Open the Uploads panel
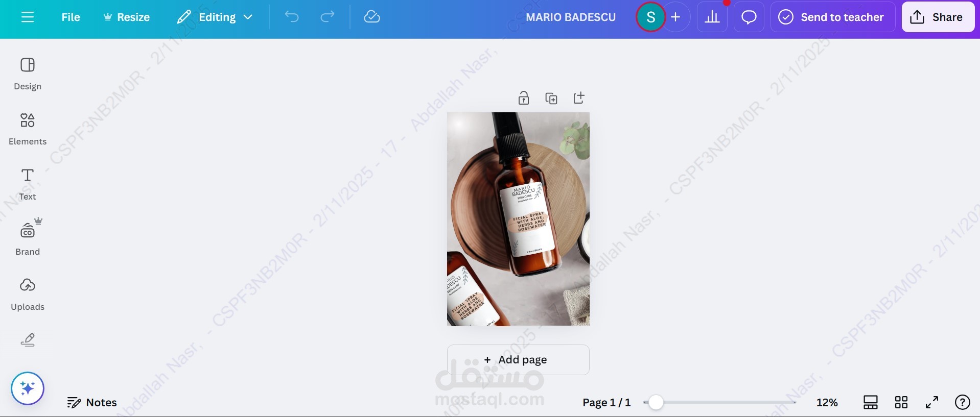The width and height of the screenshot is (980, 417). (x=28, y=295)
